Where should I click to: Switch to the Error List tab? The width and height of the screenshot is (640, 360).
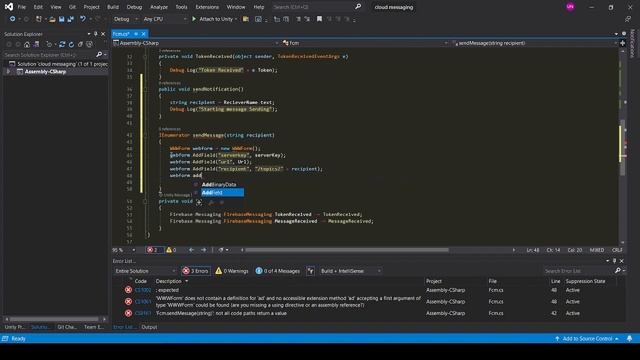coord(124,327)
